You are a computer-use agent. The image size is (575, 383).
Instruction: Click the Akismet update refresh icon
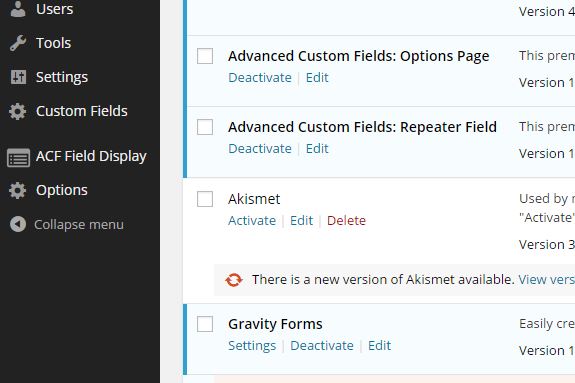coord(234,280)
